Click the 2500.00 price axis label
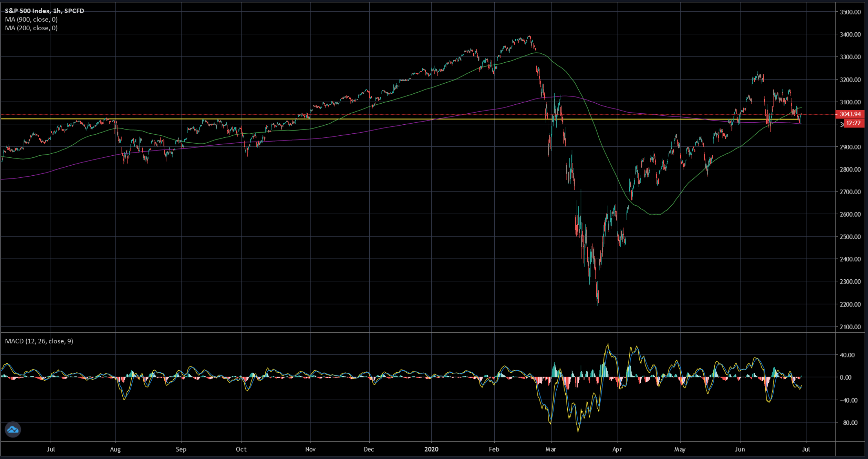Viewport: 868px width, 459px height. (850, 237)
